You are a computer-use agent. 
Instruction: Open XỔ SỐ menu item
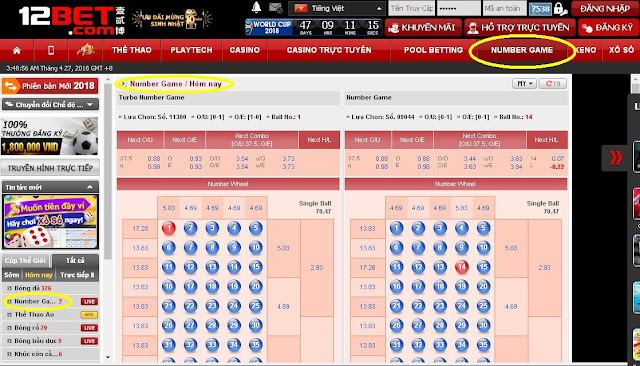(x=621, y=50)
